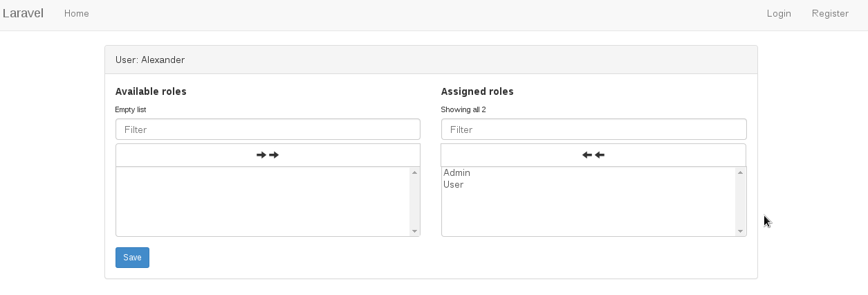
Task: Click the 'User: Alexander' panel heading
Action: [x=150, y=60]
